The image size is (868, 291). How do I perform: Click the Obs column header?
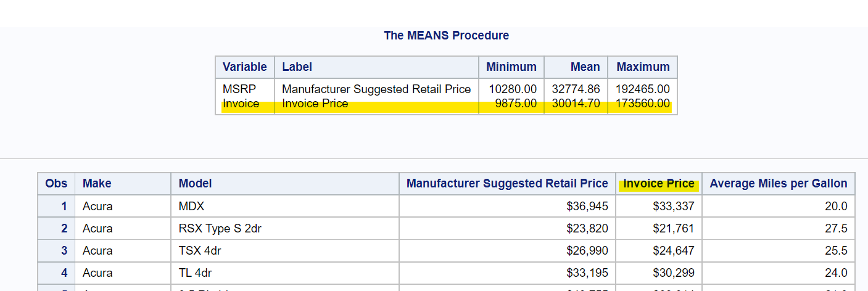[56, 183]
